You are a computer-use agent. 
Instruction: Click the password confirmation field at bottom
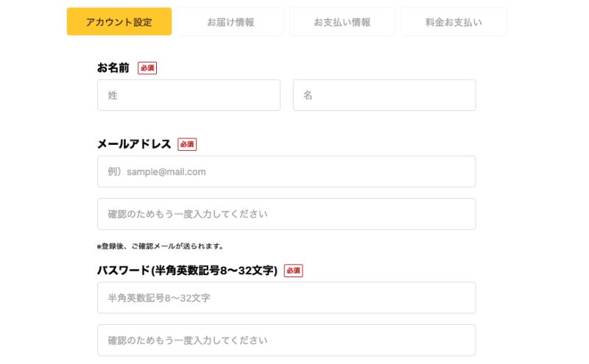286,340
